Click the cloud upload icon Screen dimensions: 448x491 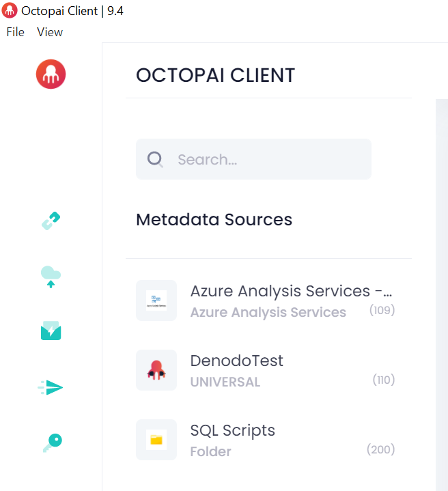(51, 277)
